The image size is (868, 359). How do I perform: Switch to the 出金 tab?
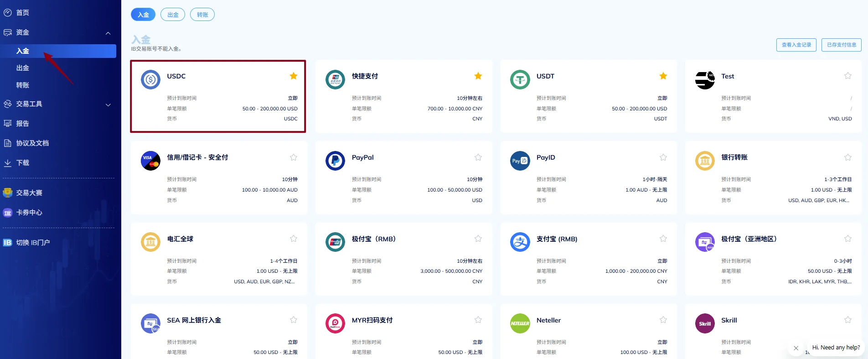coord(173,15)
